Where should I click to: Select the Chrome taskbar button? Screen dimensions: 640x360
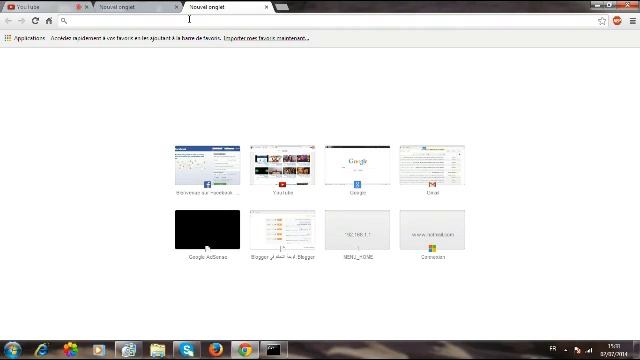point(245,350)
